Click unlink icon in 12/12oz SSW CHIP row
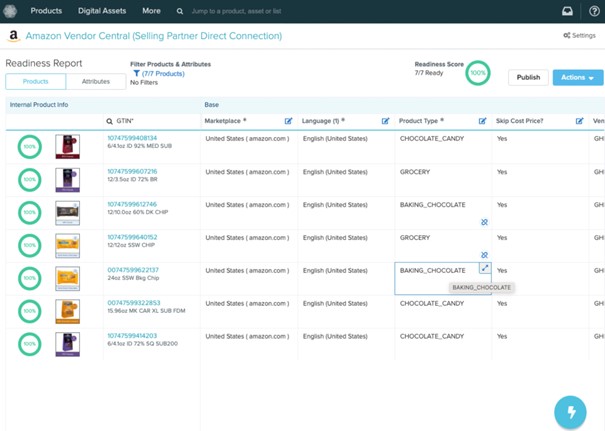605x431 pixels. [x=484, y=255]
